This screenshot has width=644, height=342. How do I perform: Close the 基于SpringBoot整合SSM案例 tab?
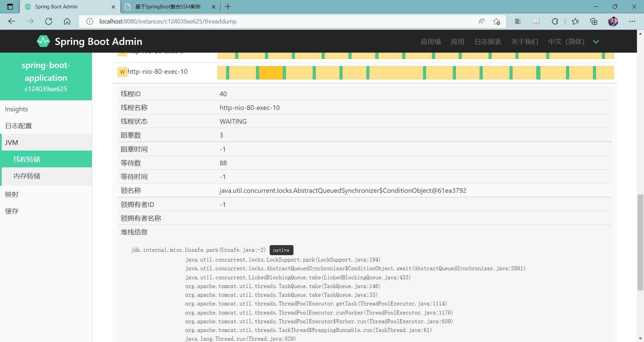click(x=214, y=7)
